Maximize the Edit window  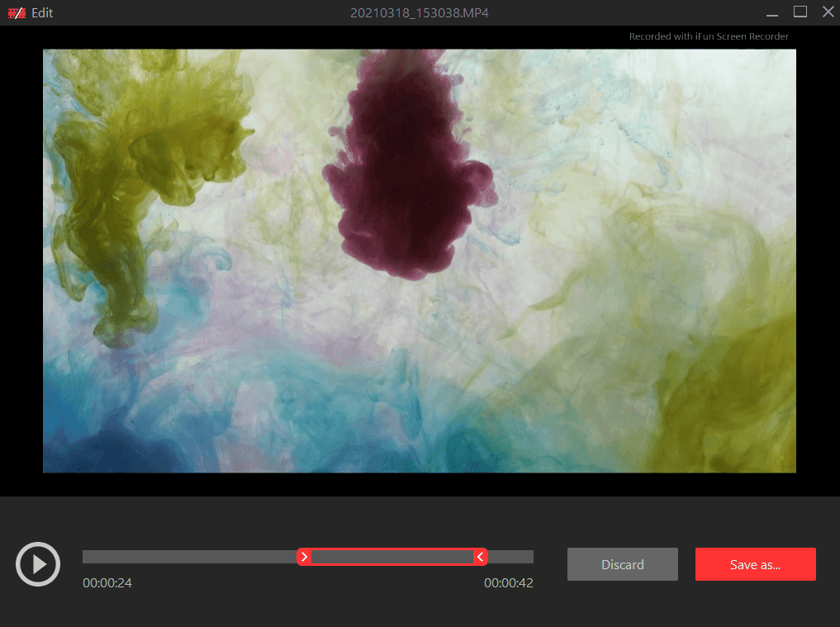click(800, 12)
